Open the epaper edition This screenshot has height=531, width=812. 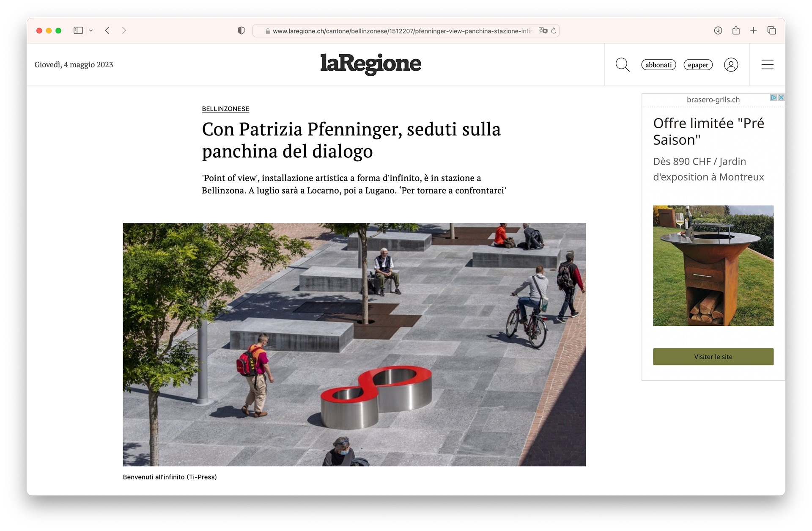point(698,65)
